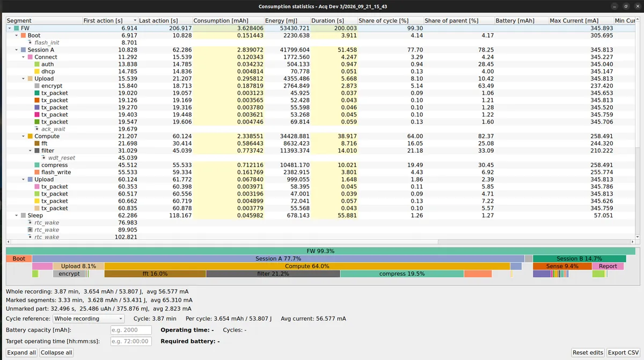Image resolution: width=644 pixels, height=360 pixels.
Task: Click the Session A blue color square
Action: tap(23, 49)
